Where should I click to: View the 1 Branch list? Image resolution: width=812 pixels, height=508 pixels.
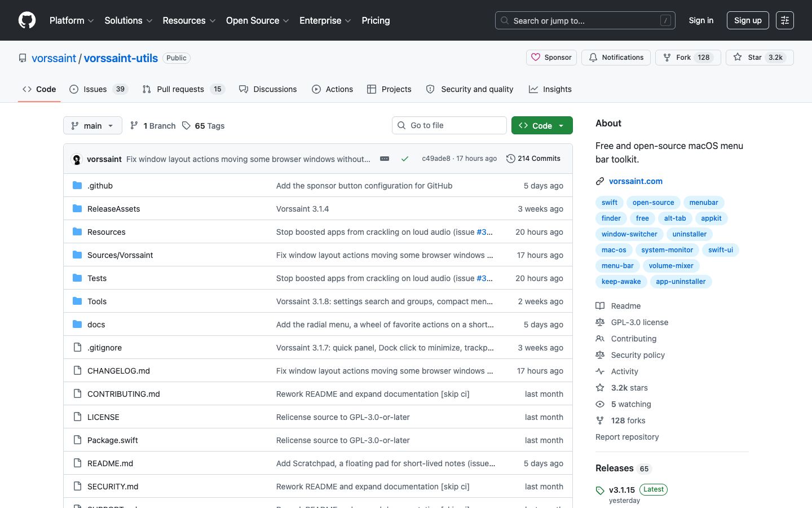tap(153, 126)
